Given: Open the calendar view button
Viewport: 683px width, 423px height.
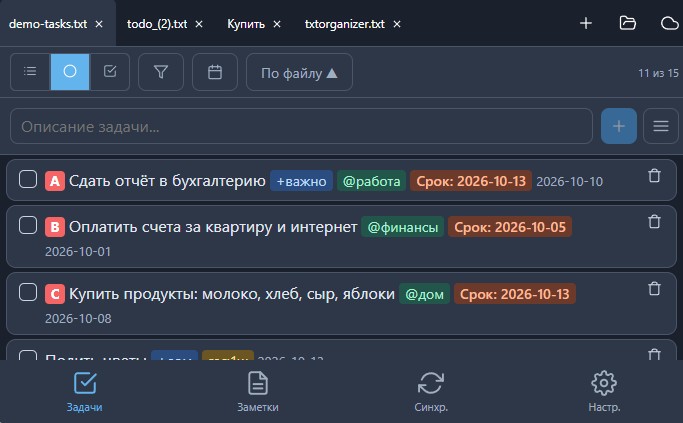Looking at the screenshot, I should (215, 72).
